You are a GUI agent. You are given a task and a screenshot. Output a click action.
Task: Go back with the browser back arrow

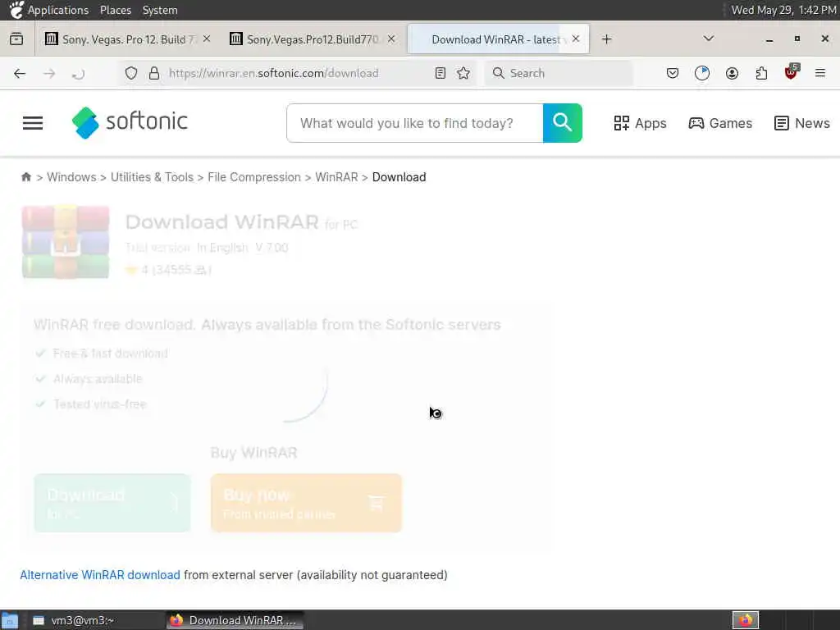tap(20, 73)
